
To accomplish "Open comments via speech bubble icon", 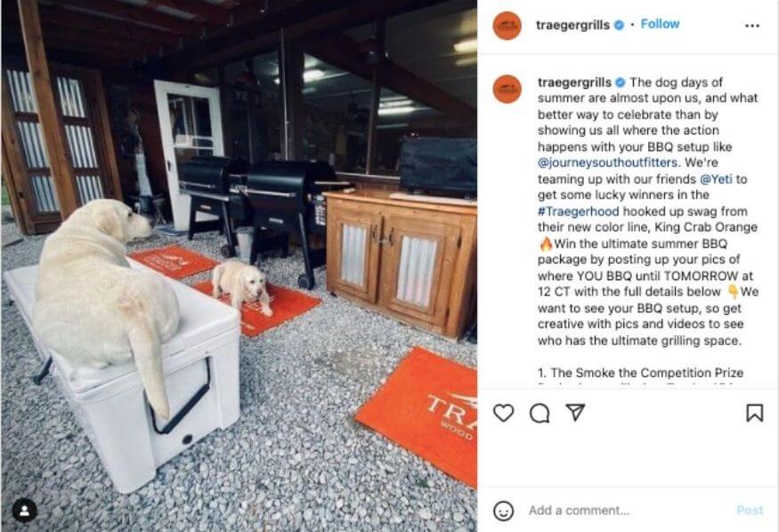I will click(x=540, y=413).
